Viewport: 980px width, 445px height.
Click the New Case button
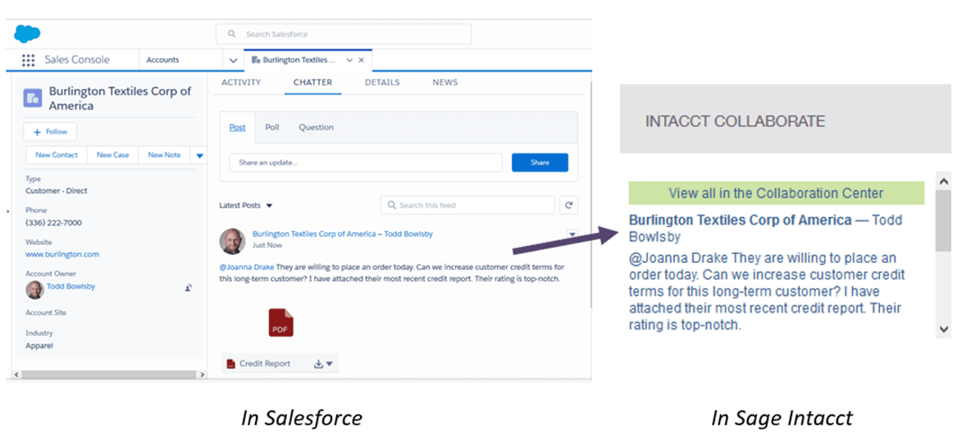112,155
